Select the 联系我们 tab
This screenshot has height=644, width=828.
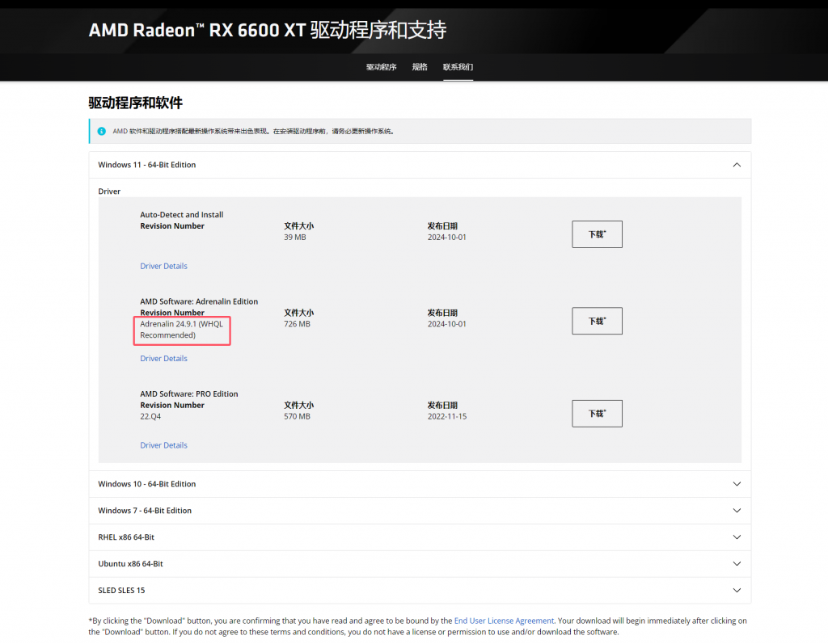pyautogui.click(x=458, y=67)
